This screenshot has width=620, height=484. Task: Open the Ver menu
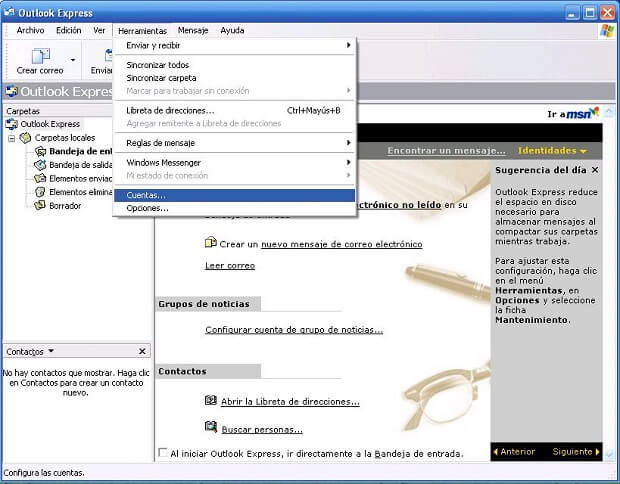pyautogui.click(x=99, y=30)
